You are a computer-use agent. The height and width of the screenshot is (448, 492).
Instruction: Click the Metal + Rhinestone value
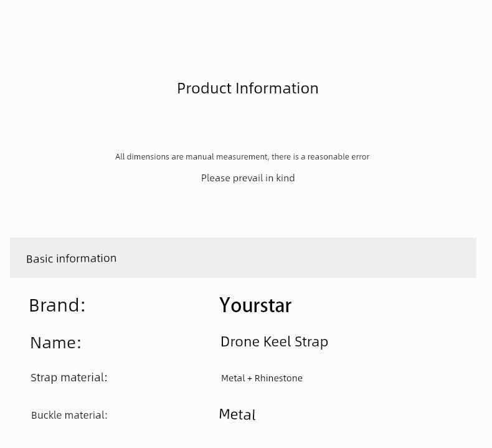click(262, 378)
